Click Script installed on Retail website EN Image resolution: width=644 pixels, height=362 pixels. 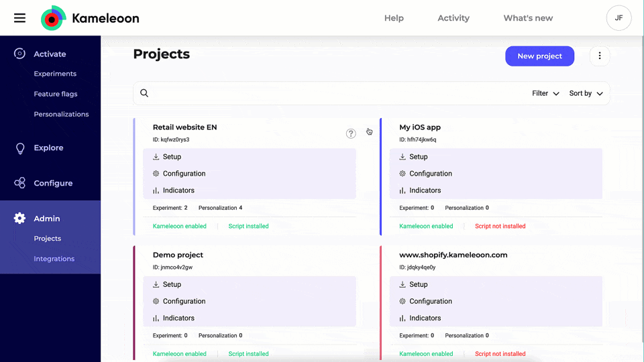tap(248, 226)
